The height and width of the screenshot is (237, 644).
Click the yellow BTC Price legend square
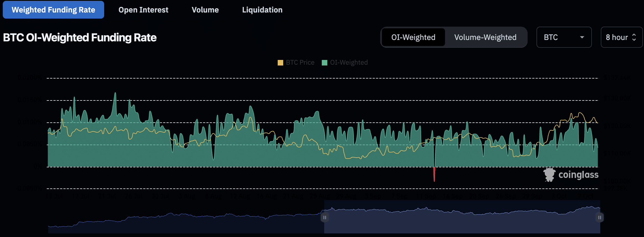pyautogui.click(x=280, y=63)
